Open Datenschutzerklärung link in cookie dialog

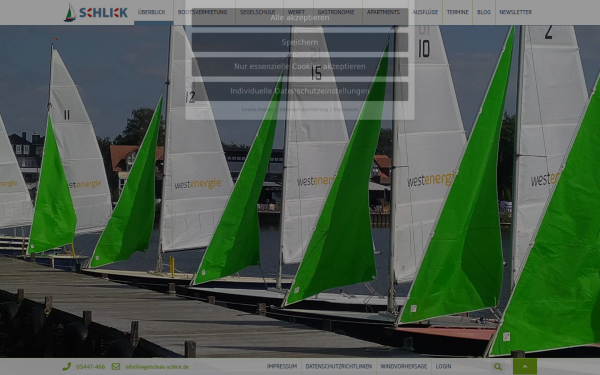coord(303,109)
